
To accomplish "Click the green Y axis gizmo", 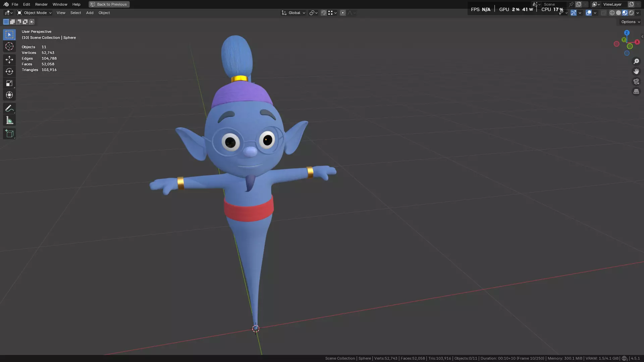I will coord(624,40).
